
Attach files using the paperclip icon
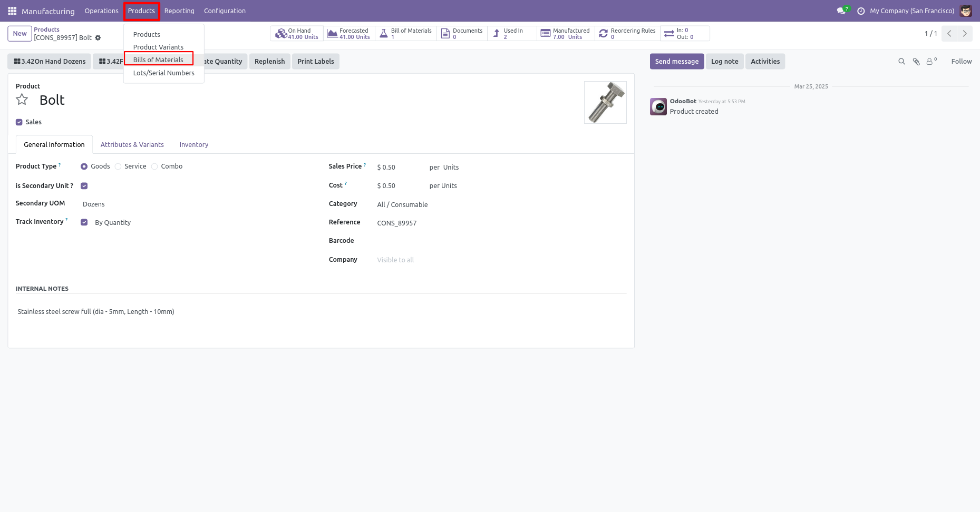pyautogui.click(x=916, y=62)
